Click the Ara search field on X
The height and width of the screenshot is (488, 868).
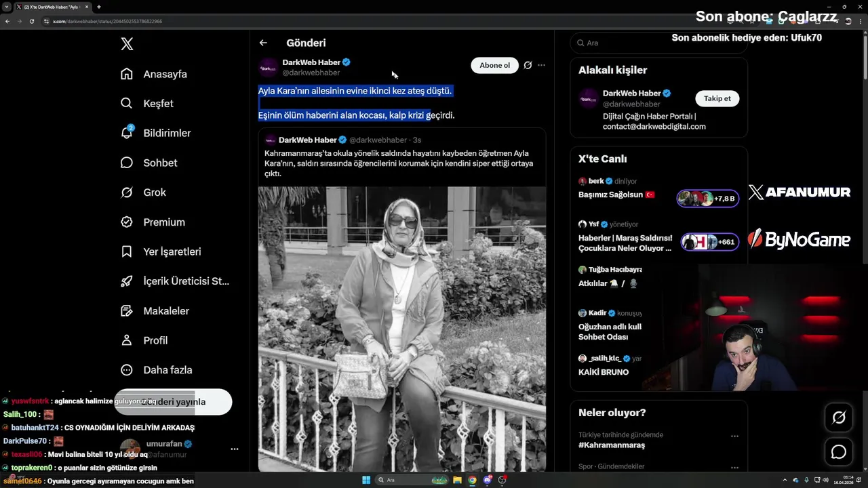[658, 43]
